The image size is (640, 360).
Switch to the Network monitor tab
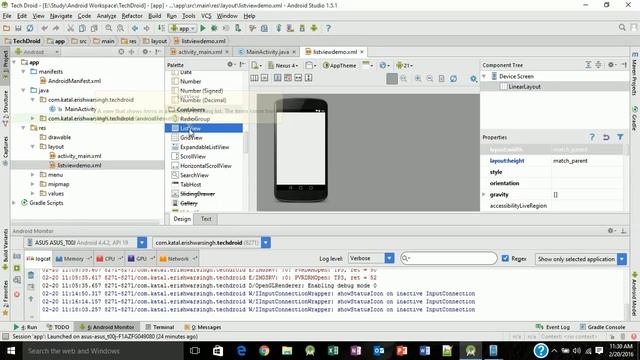178,259
